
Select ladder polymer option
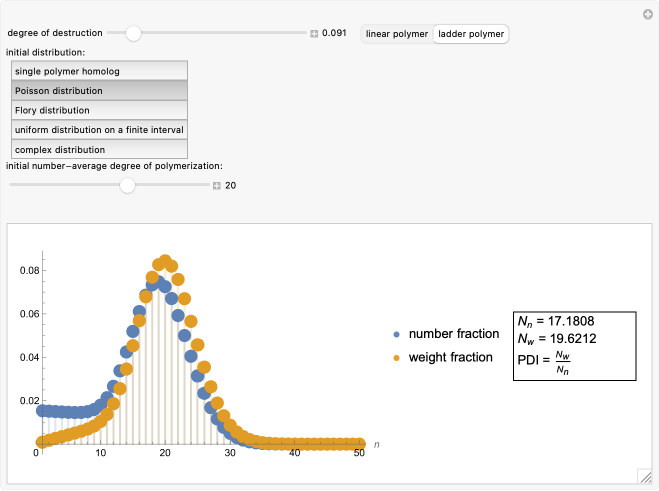coord(471,34)
